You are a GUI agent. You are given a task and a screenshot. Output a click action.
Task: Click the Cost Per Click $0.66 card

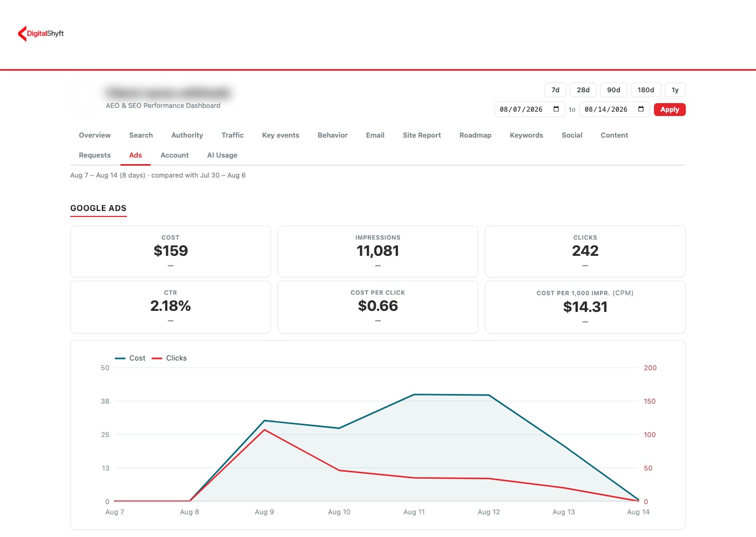(378, 307)
